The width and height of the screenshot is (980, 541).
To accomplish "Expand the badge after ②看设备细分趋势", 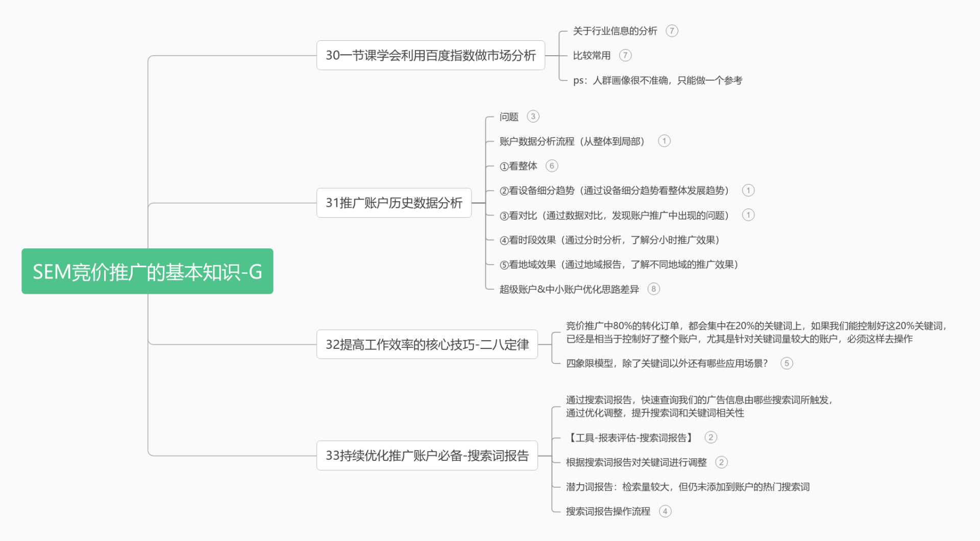I will (748, 191).
